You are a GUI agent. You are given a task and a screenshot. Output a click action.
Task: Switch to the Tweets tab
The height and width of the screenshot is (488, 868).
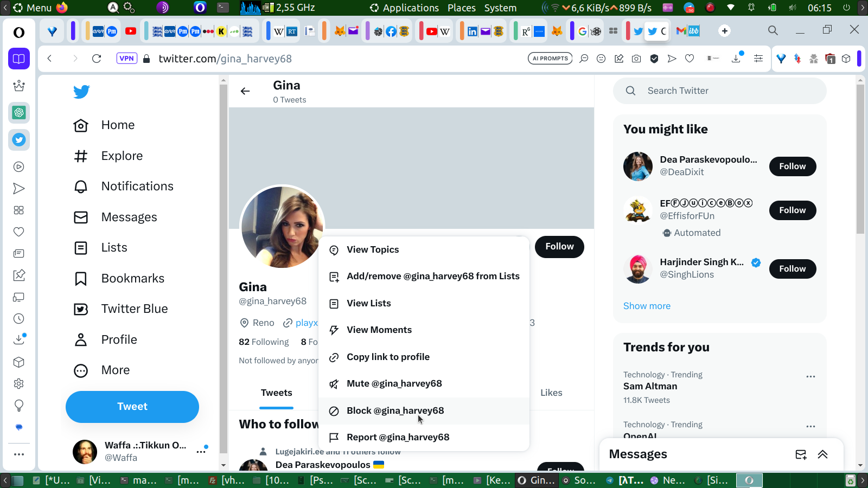tap(276, 393)
